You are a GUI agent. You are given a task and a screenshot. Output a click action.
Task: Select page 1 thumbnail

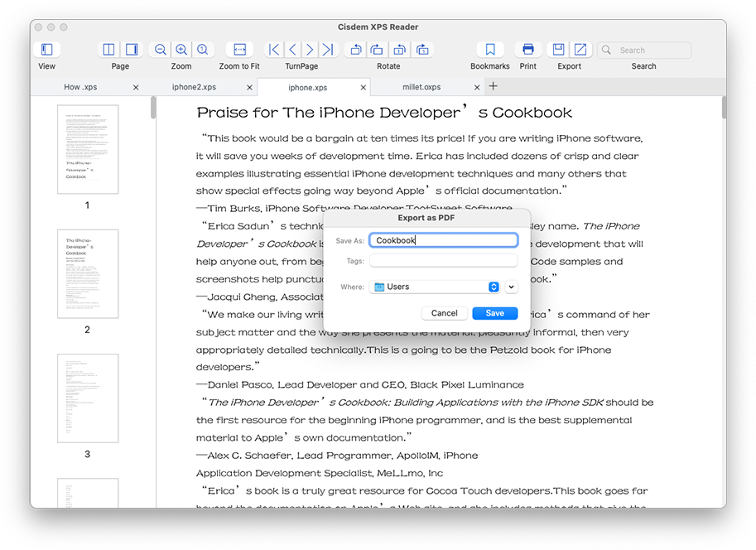[x=88, y=149]
